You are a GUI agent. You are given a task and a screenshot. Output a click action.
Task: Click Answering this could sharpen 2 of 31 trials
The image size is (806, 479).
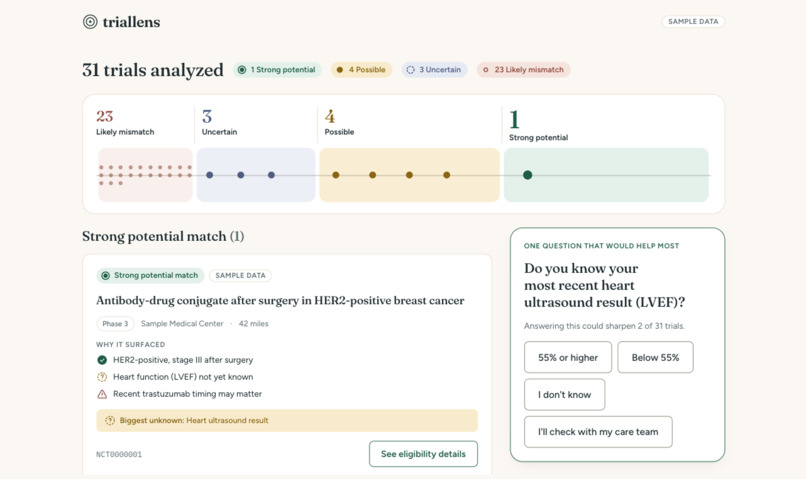point(604,326)
